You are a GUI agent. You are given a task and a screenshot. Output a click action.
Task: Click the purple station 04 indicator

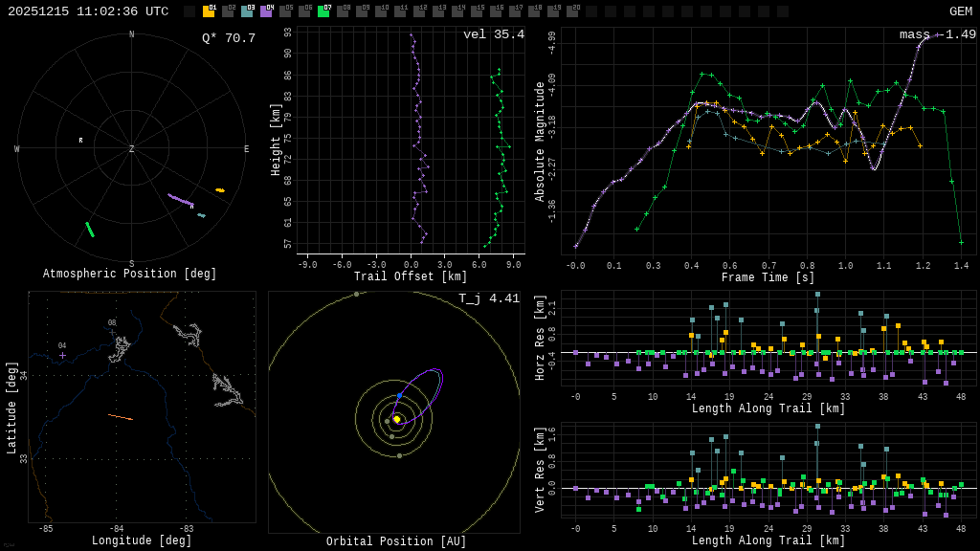coord(266,11)
